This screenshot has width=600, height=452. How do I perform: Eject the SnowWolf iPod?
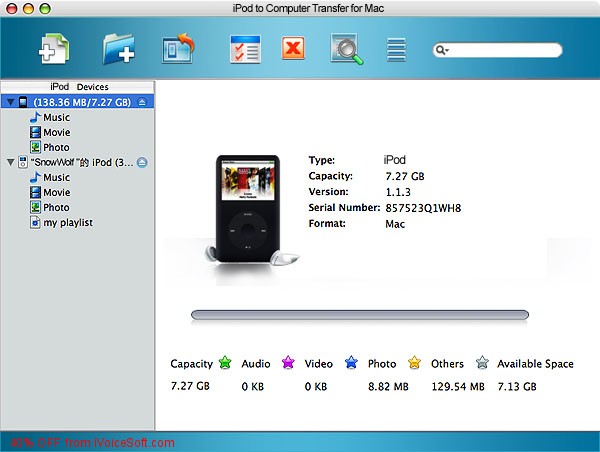click(x=142, y=162)
